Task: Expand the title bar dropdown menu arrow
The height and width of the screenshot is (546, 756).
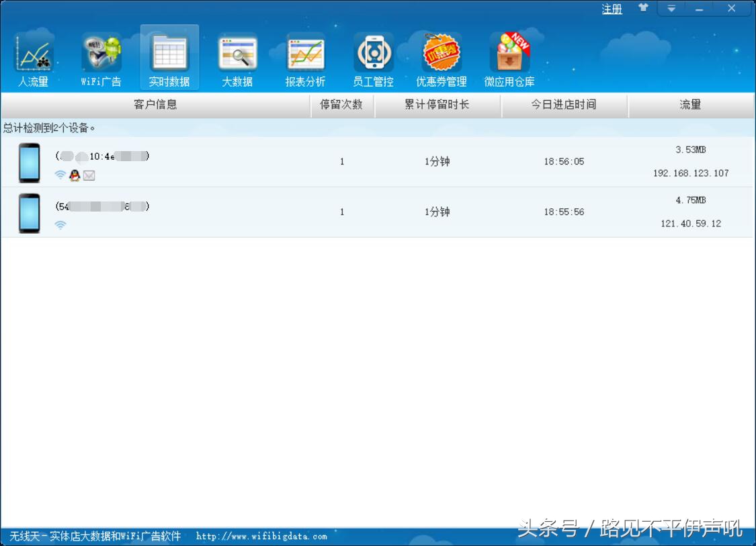Action: coord(671,9)
